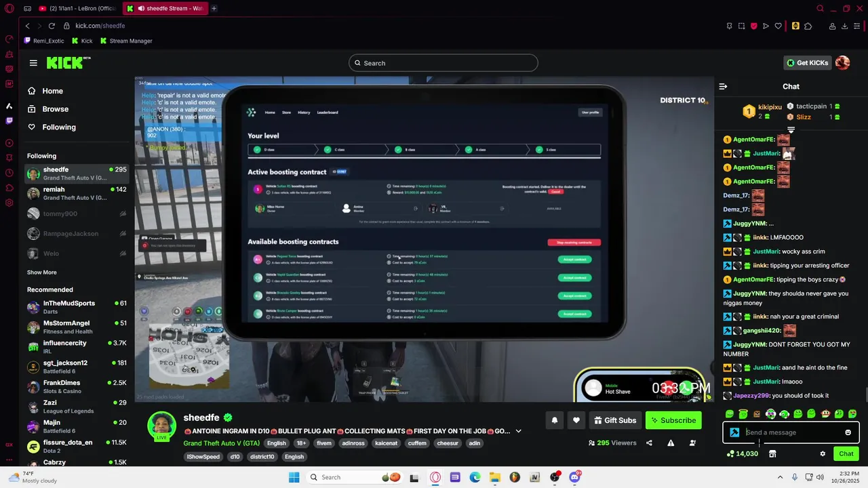Viewport: 868px width, 488px height.
Task: Collapse the chat panel icon
Action: 723,87
